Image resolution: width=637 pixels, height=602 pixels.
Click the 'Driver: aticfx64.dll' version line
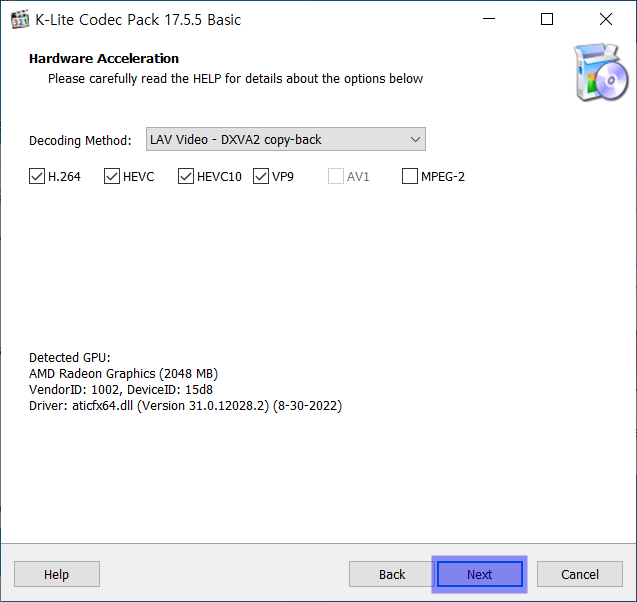click(186, 406)
